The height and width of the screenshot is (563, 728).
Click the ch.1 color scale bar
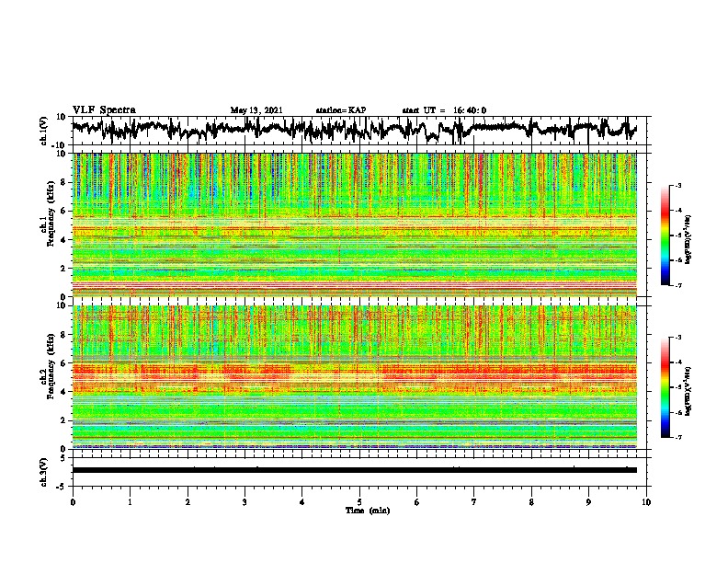point(665,236)
